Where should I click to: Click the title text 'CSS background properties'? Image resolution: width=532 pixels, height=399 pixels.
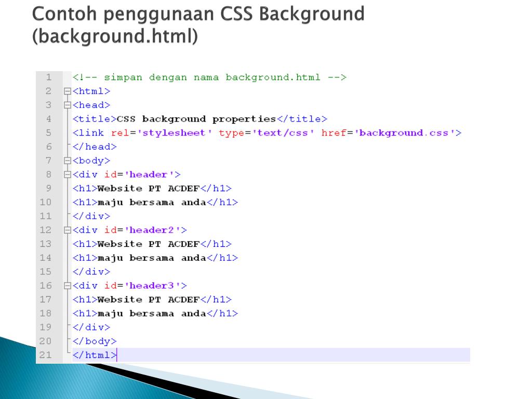pyautogui.click(x=196, y=119)
